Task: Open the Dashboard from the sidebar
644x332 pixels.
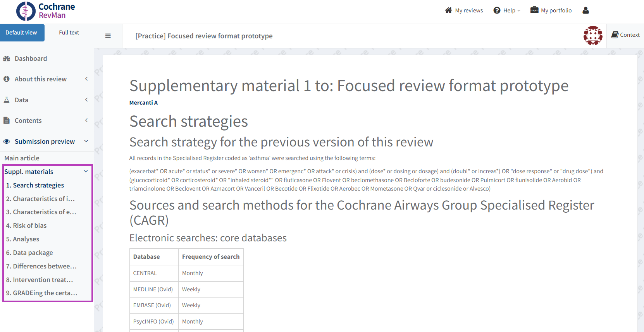Action: (x=31, y=58)
